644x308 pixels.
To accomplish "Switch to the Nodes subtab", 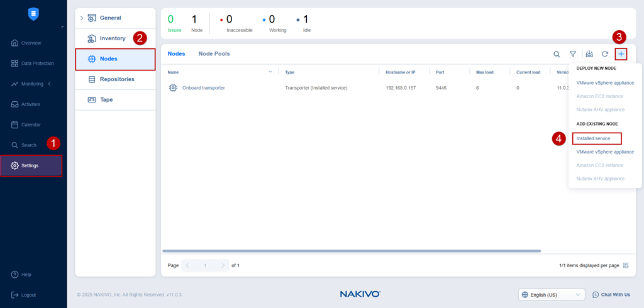I will click(177, 54).
